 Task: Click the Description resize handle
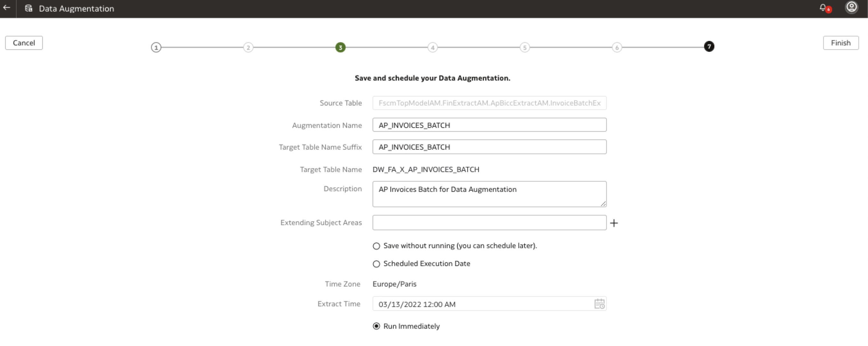point(603,204)
